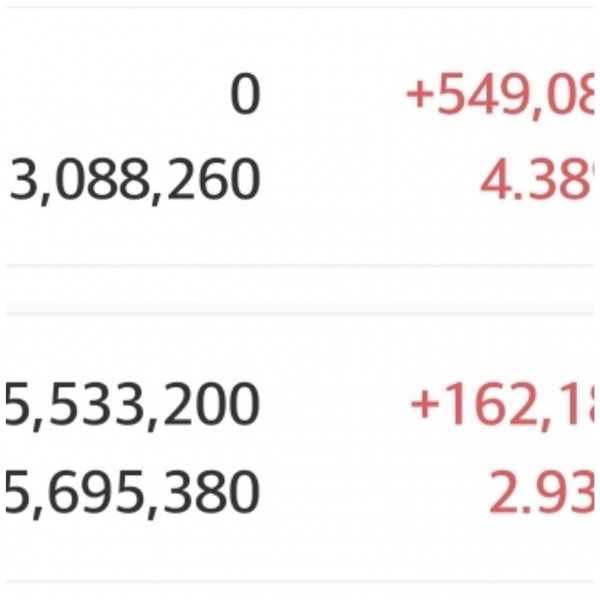
Task: Click the divider line just below 3,088,260
Action: pos(300,266)
